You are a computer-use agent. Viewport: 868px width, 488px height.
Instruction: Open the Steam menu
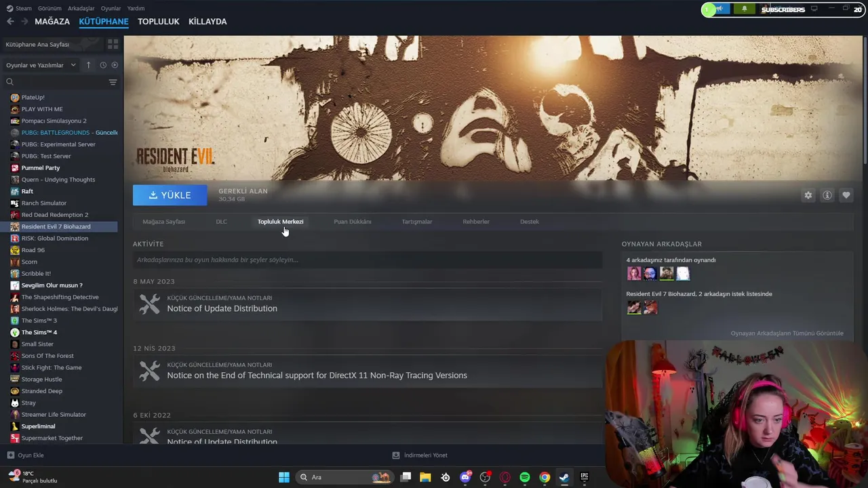coord(19,8)
